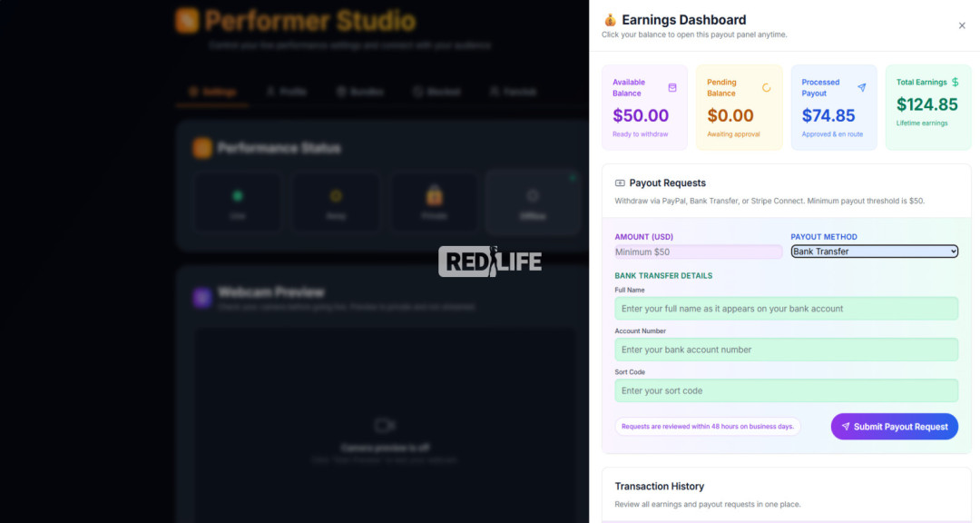Close the Earnings Dashboard panel
The width and height of the screenshot is (980, 523).
click(962, 25)
